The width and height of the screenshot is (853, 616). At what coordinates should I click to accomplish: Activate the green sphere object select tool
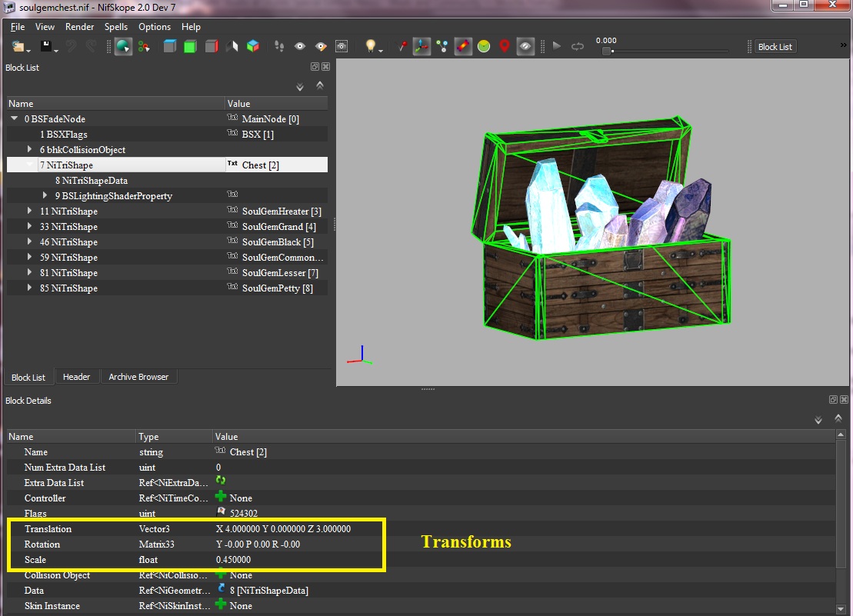click(x=124, y=47)
